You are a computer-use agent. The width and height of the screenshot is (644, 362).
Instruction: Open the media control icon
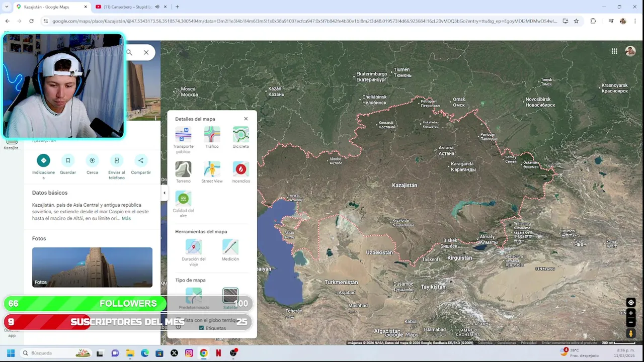(x=611, y=21)
